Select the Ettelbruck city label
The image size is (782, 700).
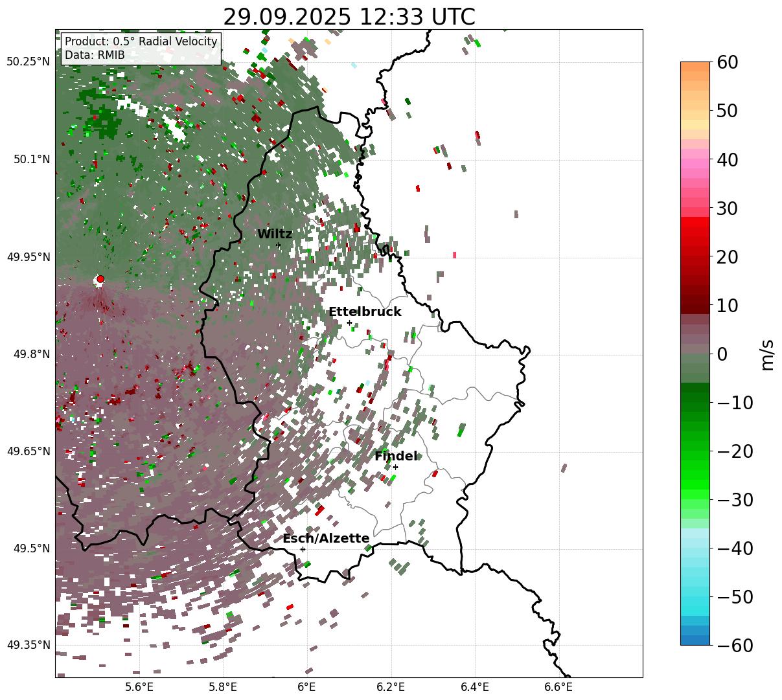[365, 312]
